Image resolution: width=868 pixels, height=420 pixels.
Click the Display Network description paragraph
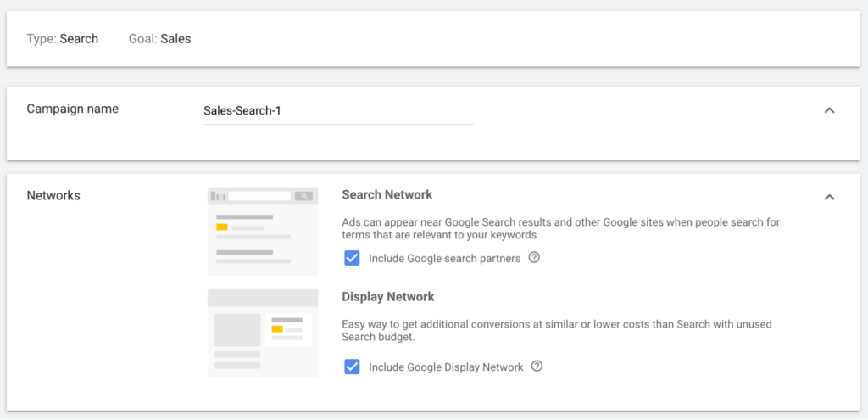[x=557, y=331]
